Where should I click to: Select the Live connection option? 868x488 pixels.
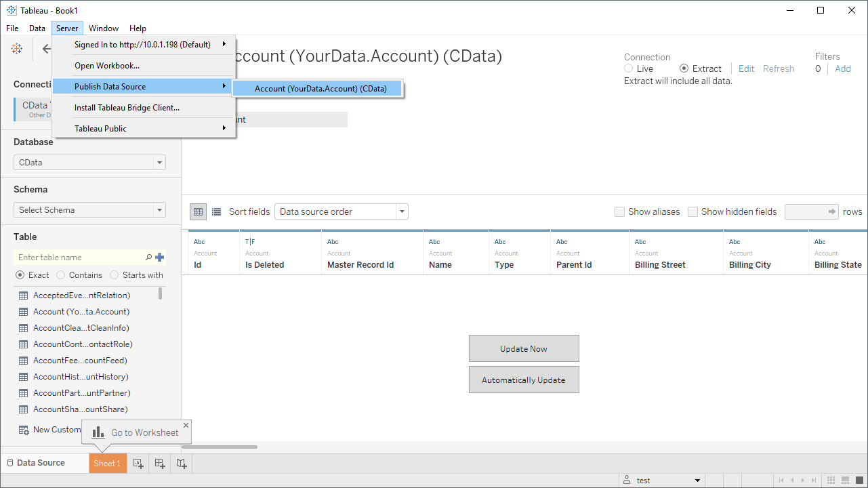(x=629, y=68)
